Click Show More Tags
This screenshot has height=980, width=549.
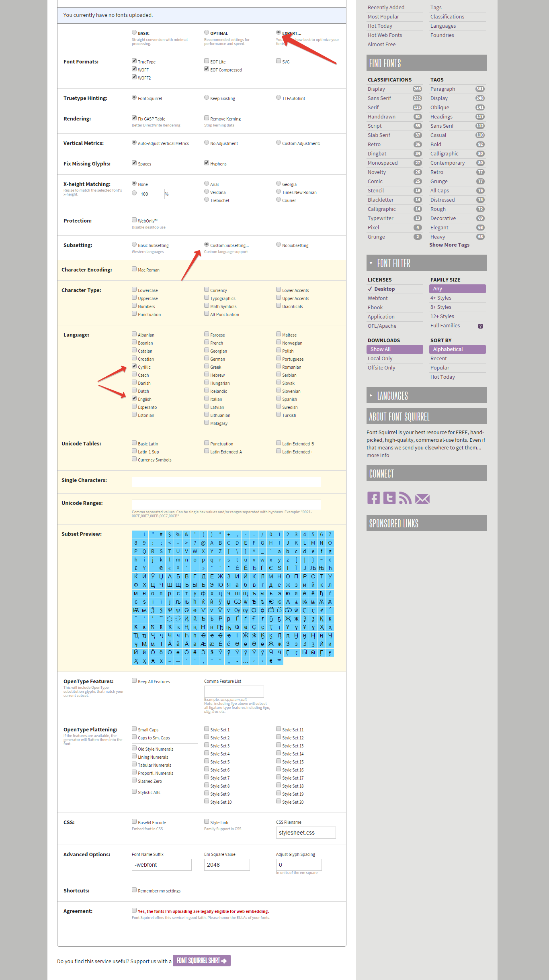(449, 245)
